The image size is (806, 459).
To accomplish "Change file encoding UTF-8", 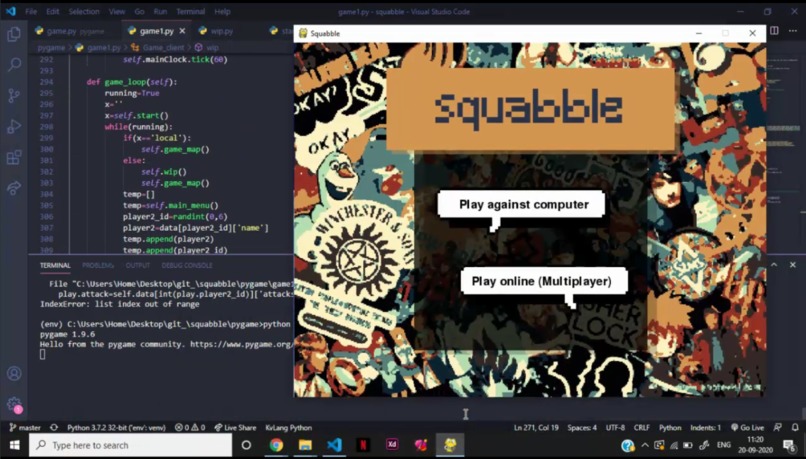I will 615,428.
